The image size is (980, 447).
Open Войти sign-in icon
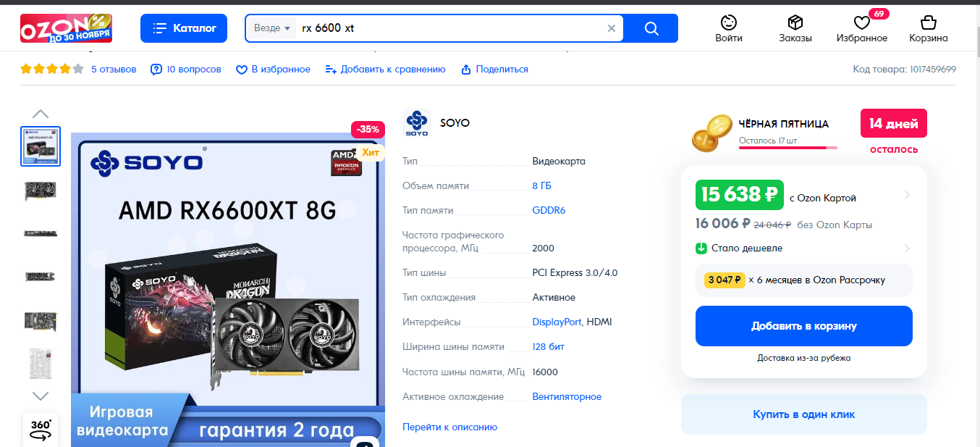click(729, 28)
